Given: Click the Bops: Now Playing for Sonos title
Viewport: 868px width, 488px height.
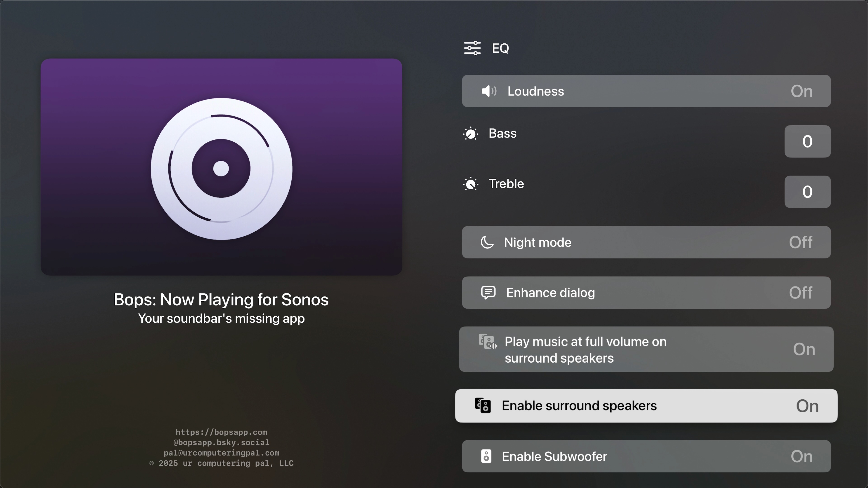Looking at the screenshot, I should [221, 300].
